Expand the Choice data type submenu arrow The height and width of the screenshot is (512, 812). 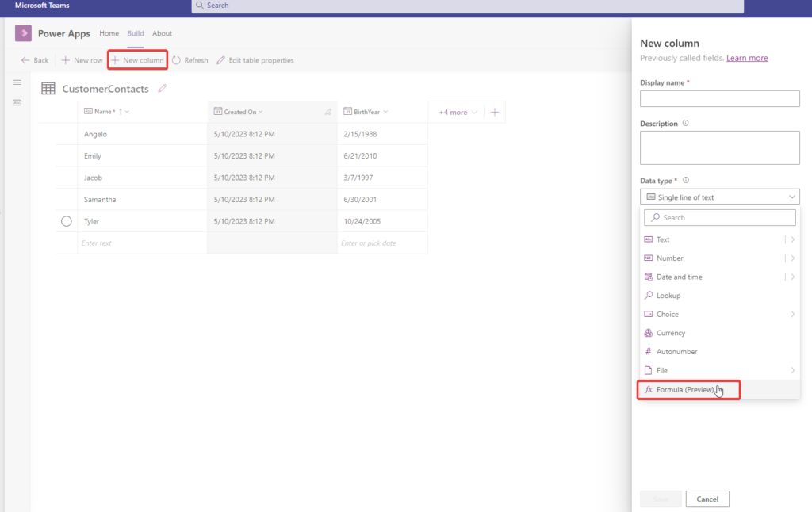(792, 314)
